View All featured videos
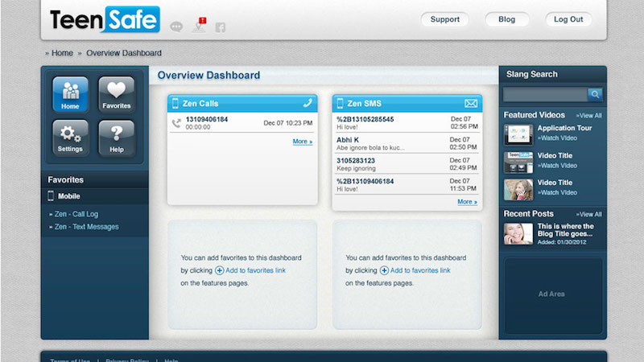 click(588, 116)
